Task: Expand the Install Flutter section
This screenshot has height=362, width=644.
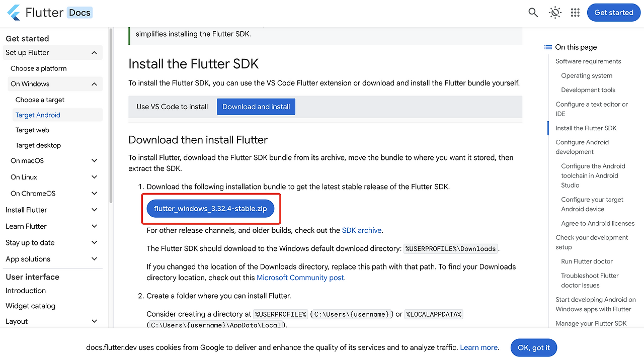Action: click(x=94, y=210)
